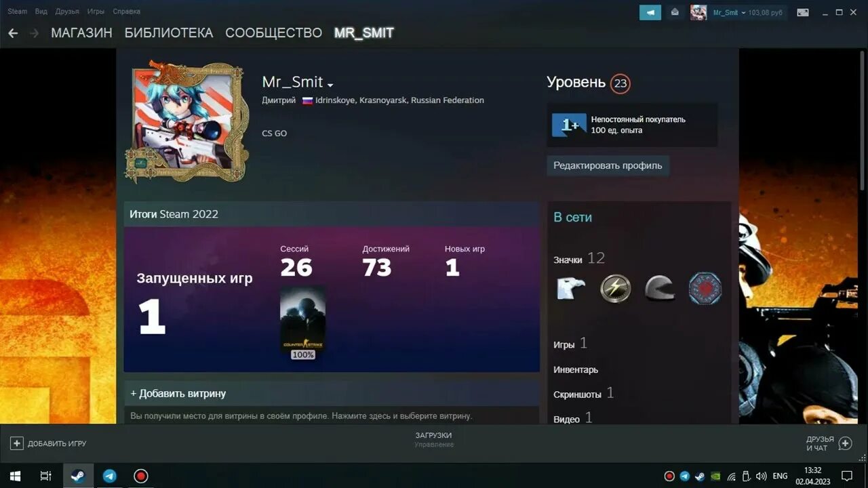Switch Steam to Big Picture mode
868x488 pixels.
[x=803, y=12]
